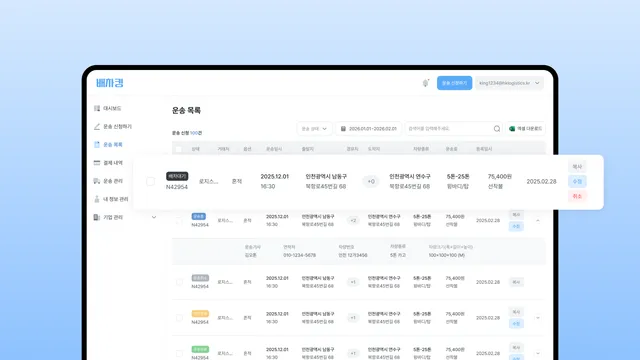The width and height of the screenshot is (640, 360).
Task: Click the 도착지 column header
Action: (x=373, y=149)
